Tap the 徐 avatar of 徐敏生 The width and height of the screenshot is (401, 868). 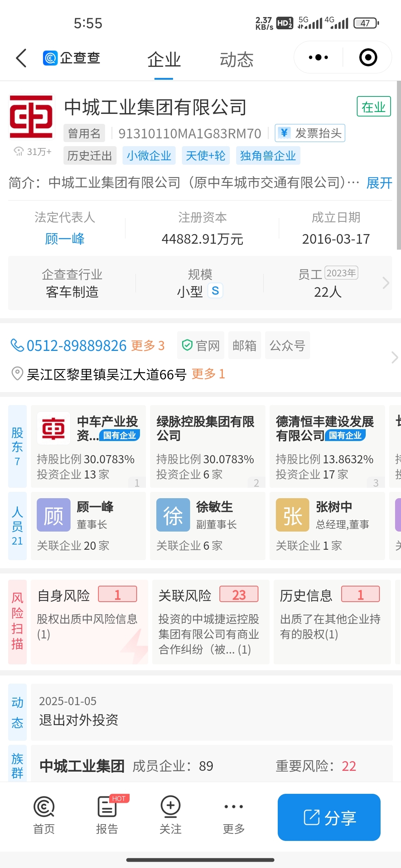[173, 515]
